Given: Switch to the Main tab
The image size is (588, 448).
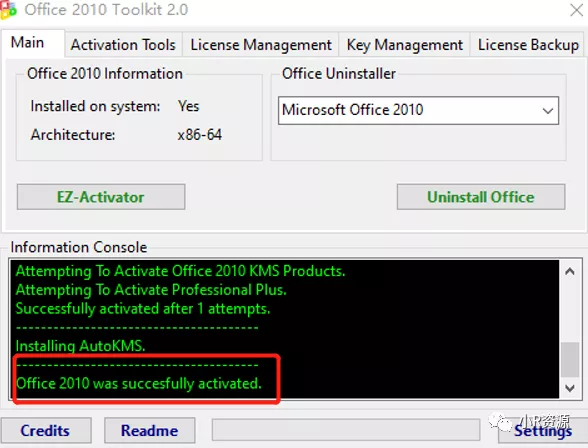Looking at the screenshot, I should click(27, 42).
